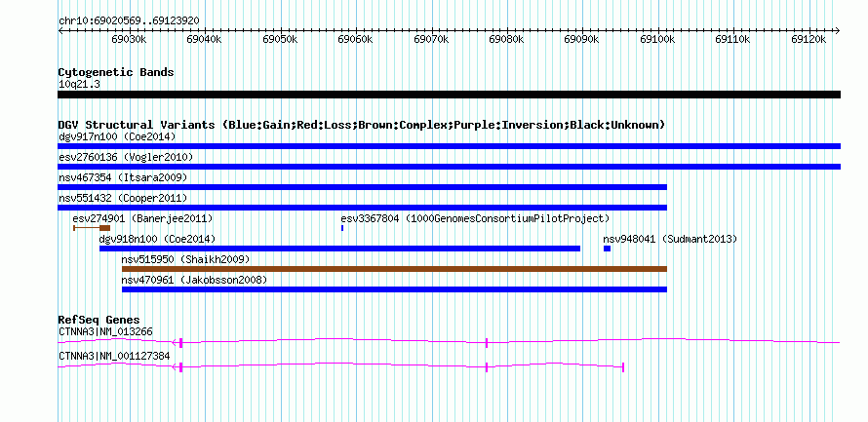
Task: Click the 69060k ruler tick label
Action: coord(355,39)
